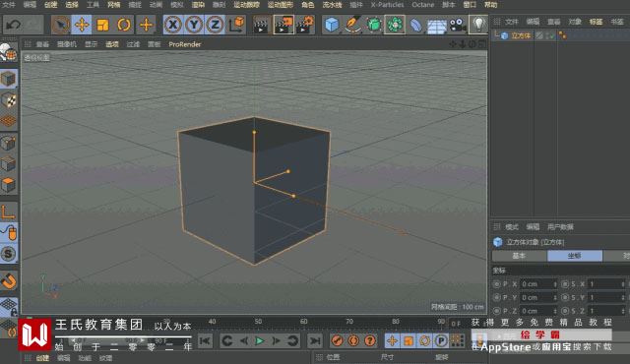Open the spline pen tool
The image size is (630, 364).
click(352, 25)
